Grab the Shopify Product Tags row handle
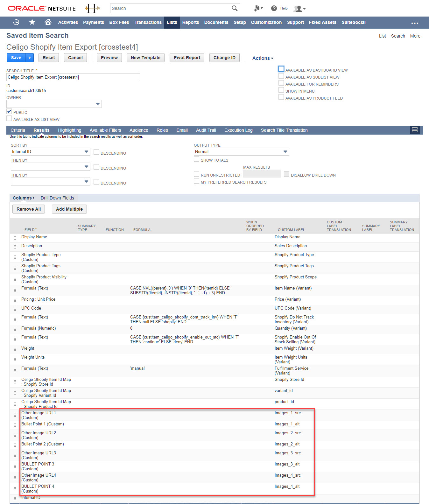 coord(15,268)
